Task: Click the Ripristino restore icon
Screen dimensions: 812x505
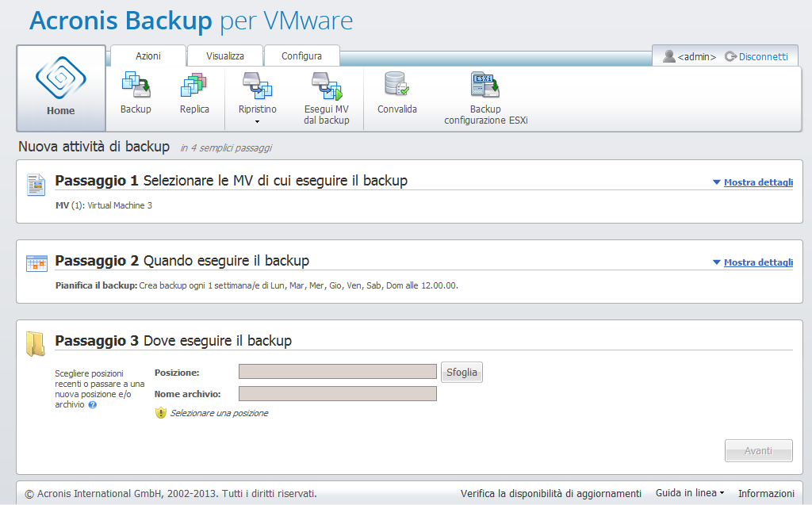Action: pos(258,86)
